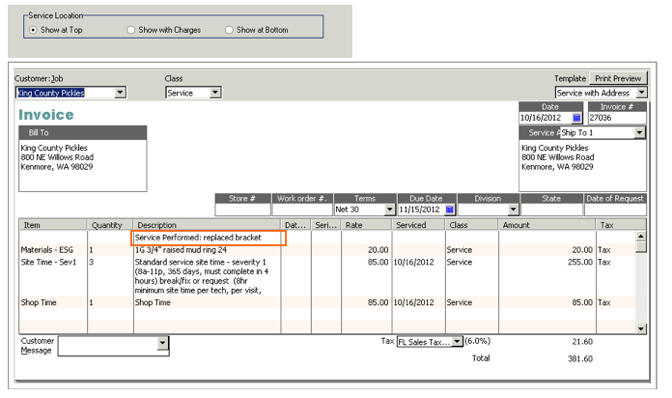This screenshot has width=672, height=398.
Task: Open the FL Sales Tax dropdown
Action: [x=457, y=341]
